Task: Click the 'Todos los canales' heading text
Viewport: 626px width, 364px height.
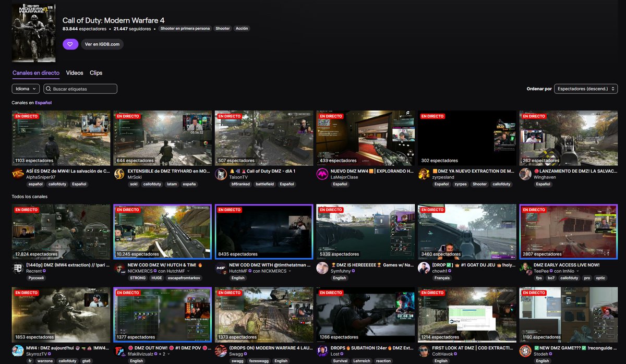Action: click(30, 197)
